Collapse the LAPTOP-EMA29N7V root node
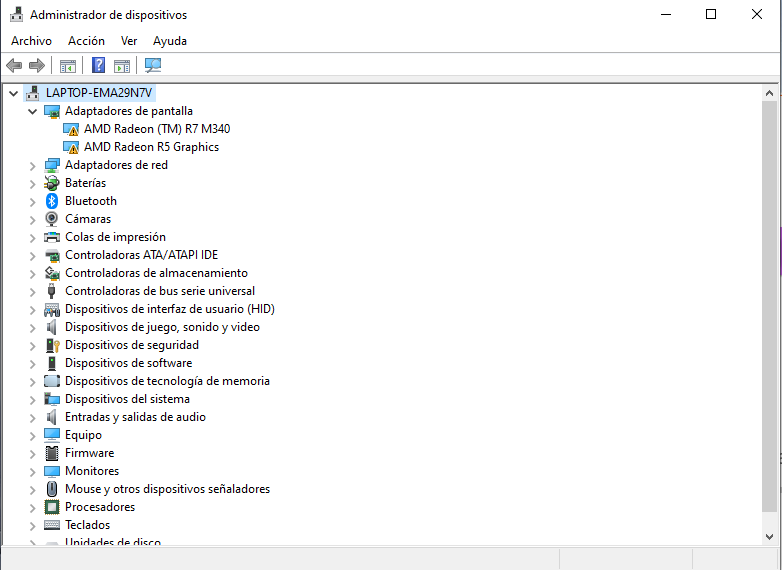This screenshot has height=570, width=782. [13, 93]
